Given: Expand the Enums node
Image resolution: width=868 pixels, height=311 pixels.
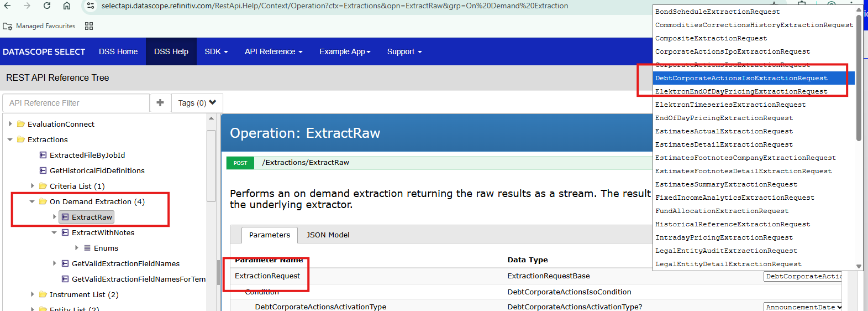Looking at the screenshot, I should (x=77, y=248).
